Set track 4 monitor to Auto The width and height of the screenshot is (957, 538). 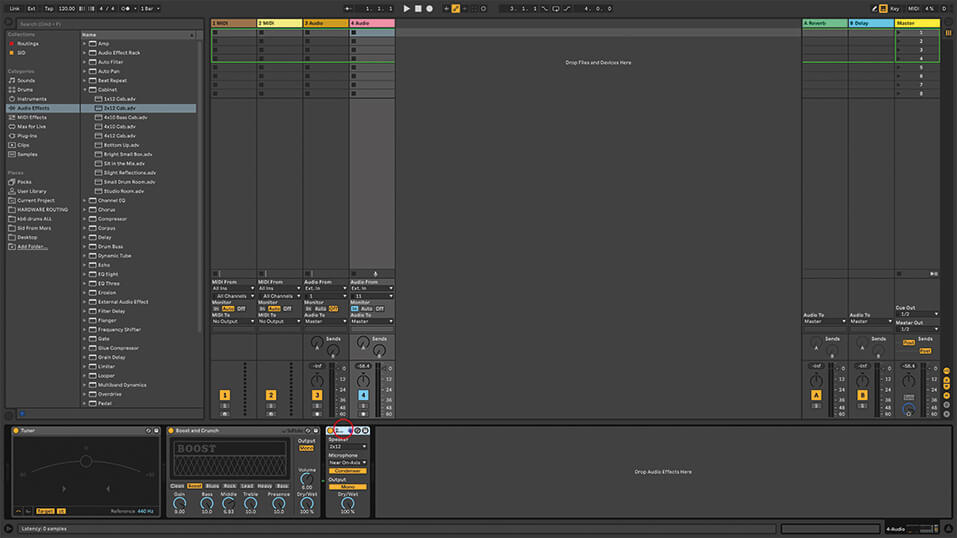click(366, 309)
